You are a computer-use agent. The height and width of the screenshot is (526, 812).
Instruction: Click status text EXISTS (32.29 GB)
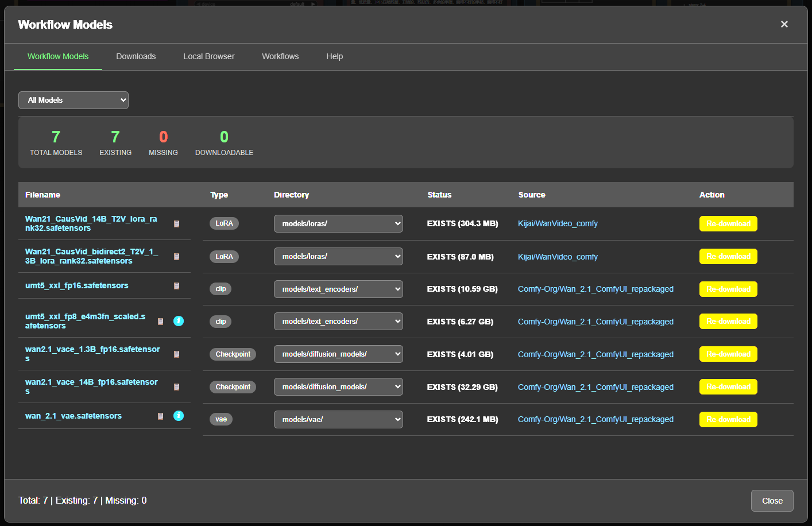click(462, 387)
